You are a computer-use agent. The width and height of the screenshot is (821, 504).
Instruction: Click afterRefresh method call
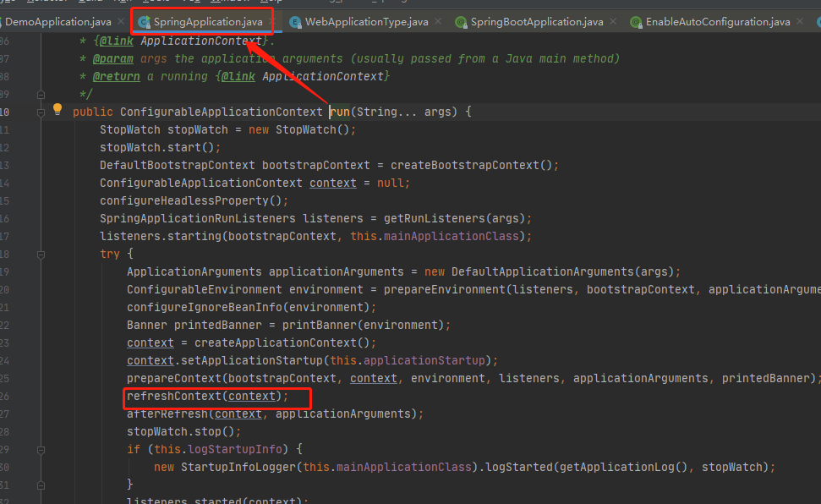coord(167,415)
